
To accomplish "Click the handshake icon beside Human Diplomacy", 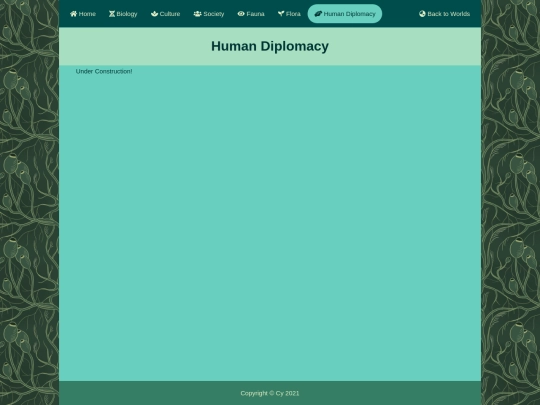I will pos(318,14).
